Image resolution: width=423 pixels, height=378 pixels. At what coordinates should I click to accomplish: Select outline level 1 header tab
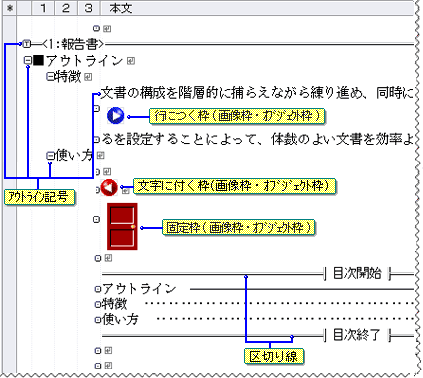tap(43, 8)
